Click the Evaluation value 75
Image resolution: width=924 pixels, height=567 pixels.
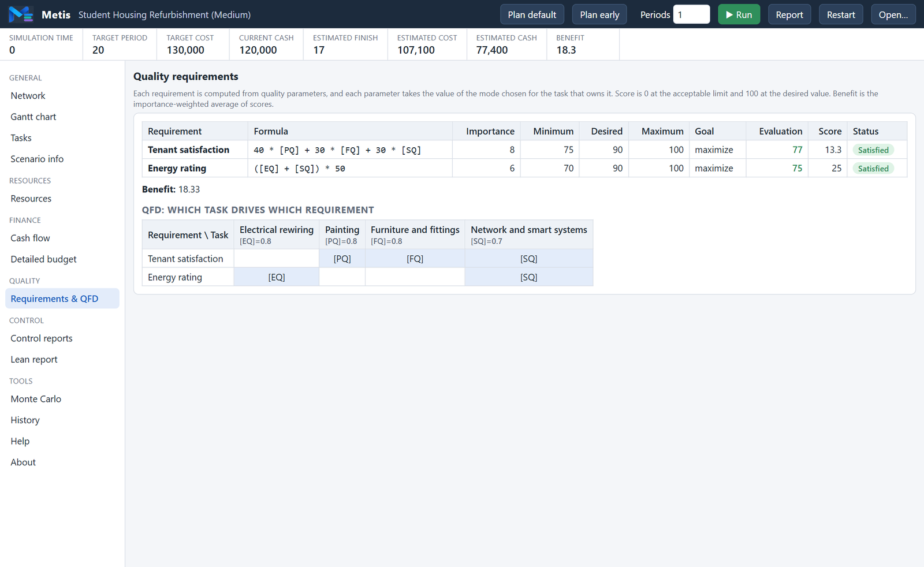(x=797, y=168)
